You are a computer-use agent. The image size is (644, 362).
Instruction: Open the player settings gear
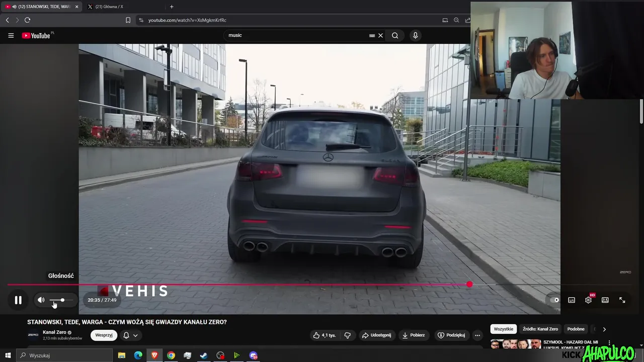[x=588, y=300]
